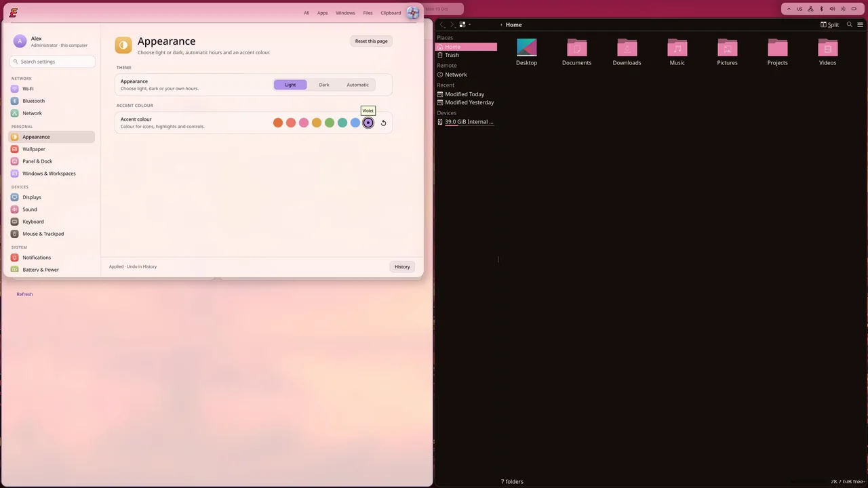The image size is (868, 488).
Task: Choose the orange accent colour swatch
Action: tap(278, 123)
